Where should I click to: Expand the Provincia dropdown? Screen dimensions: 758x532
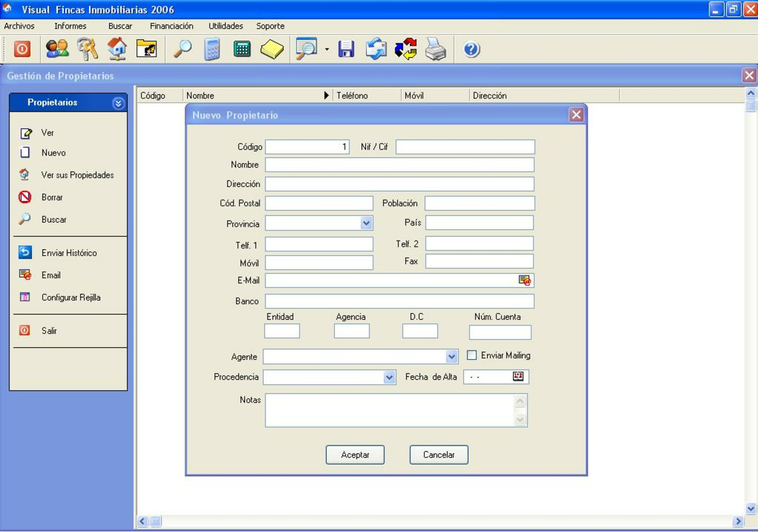[367, 223]
